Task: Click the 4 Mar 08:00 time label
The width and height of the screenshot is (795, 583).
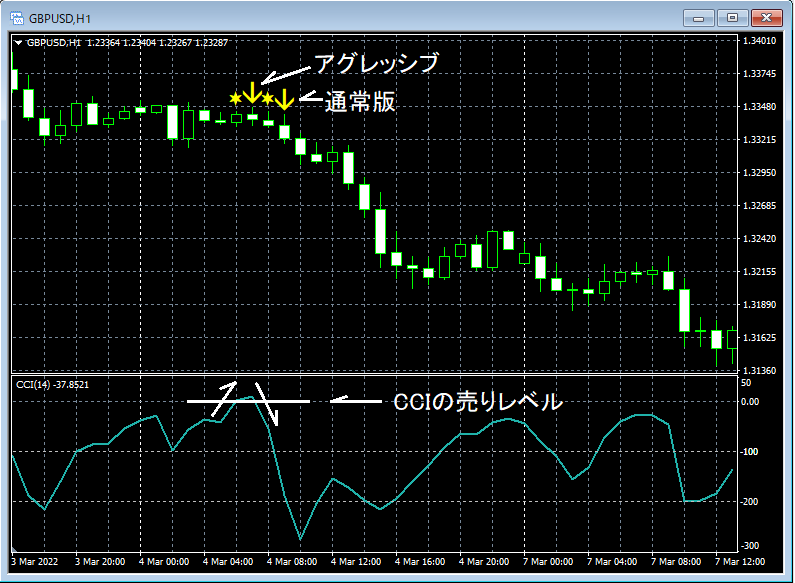Action: pyautogui.click(x=292, y=562)
